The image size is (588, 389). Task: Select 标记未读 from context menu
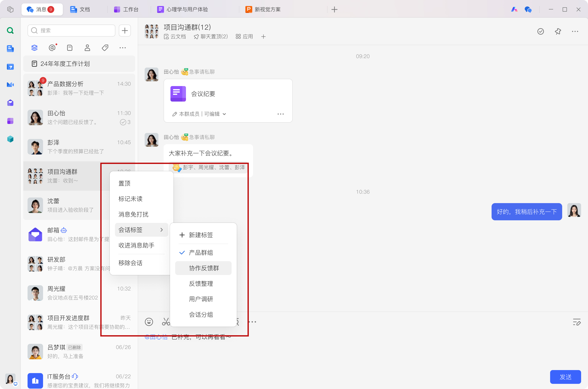pos(130,199)
